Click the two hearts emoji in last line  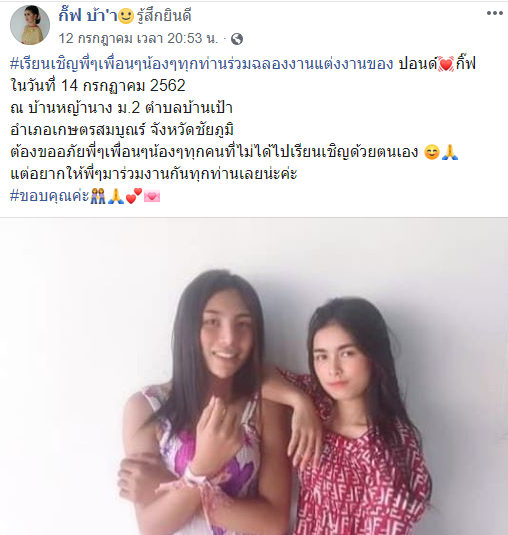134,196
